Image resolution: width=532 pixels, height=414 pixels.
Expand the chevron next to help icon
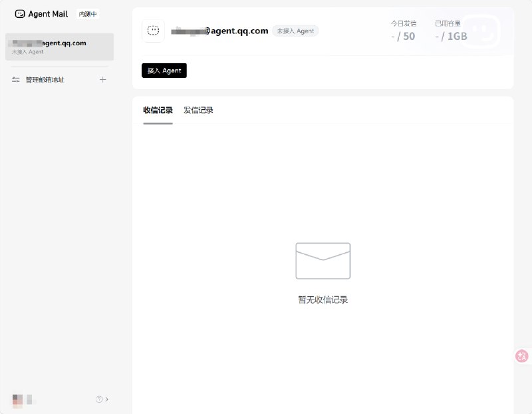tap(107, 399)
